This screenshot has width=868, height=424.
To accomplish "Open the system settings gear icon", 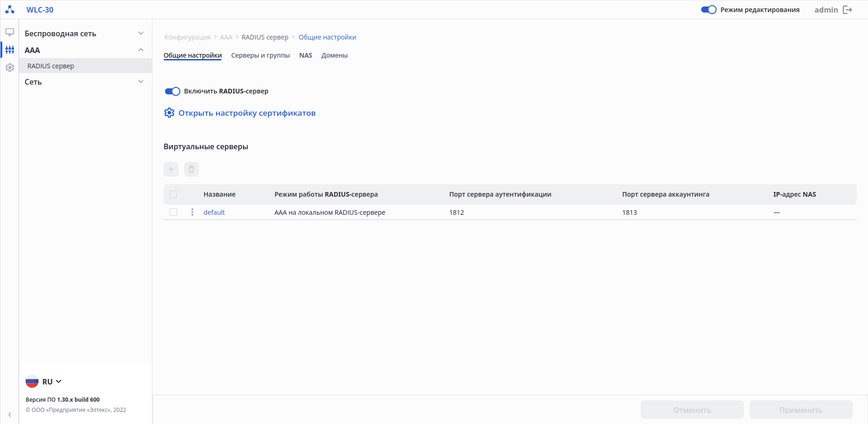I will point(10,68).
